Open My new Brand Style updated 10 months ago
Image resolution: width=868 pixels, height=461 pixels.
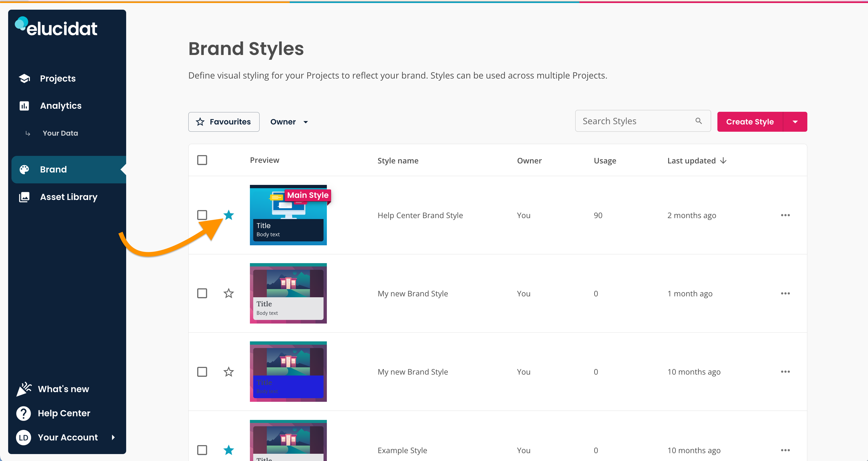[413, 372]
